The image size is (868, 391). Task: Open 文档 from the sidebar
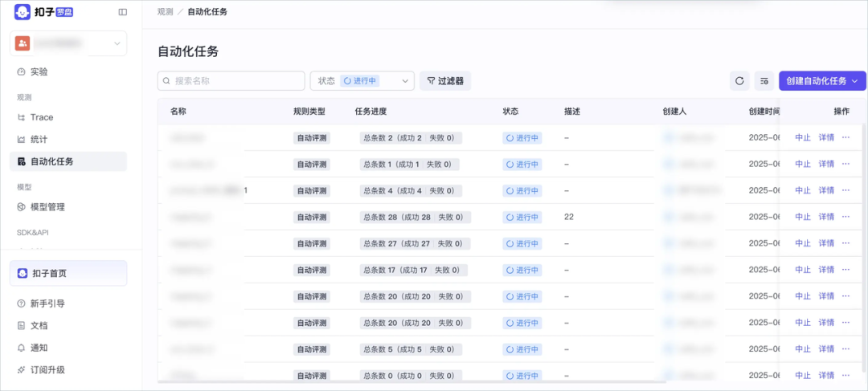point(39,326)
